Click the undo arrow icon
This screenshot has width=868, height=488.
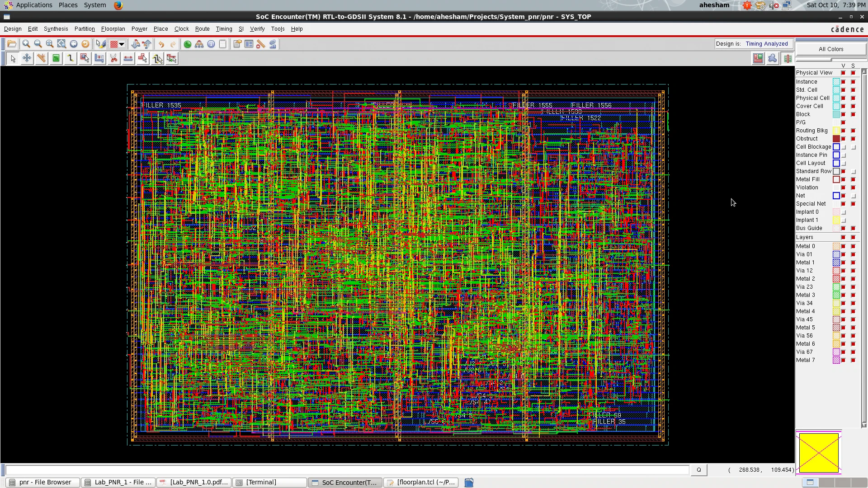point(161,44)
